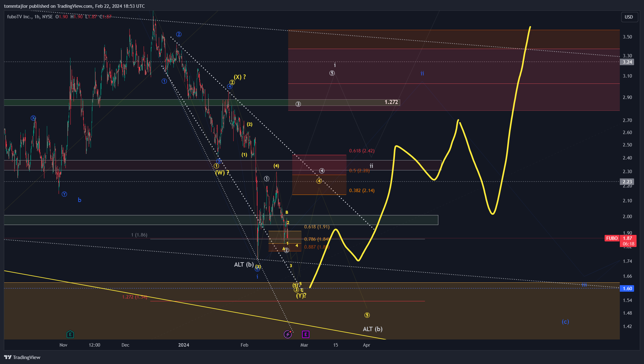Select the white circled 1 wave marker
Image resolution: width=644 pixels, height=364 pixels.
click(x=266, y=178)
